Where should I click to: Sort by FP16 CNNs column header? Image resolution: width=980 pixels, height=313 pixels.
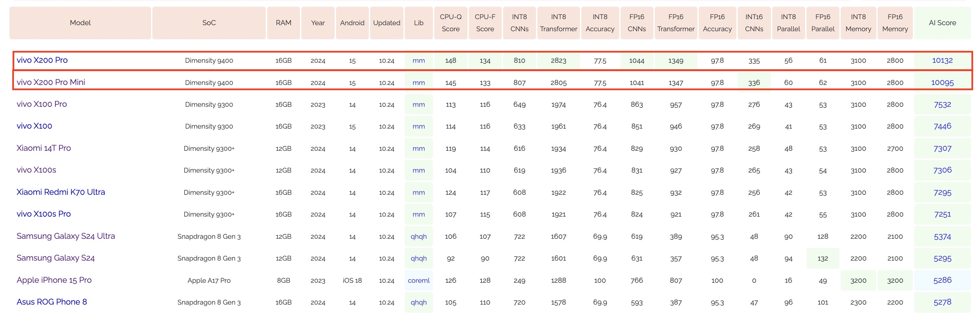tap(636, 23)
